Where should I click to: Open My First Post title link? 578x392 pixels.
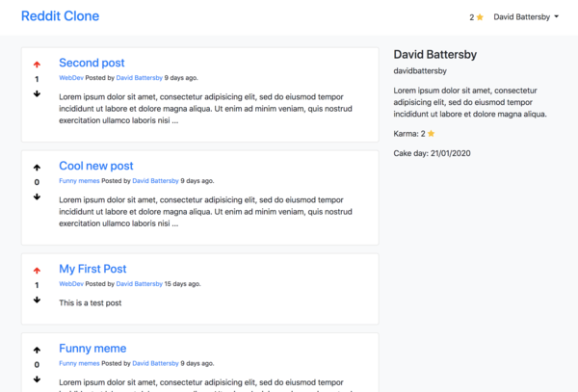point(92,269)
